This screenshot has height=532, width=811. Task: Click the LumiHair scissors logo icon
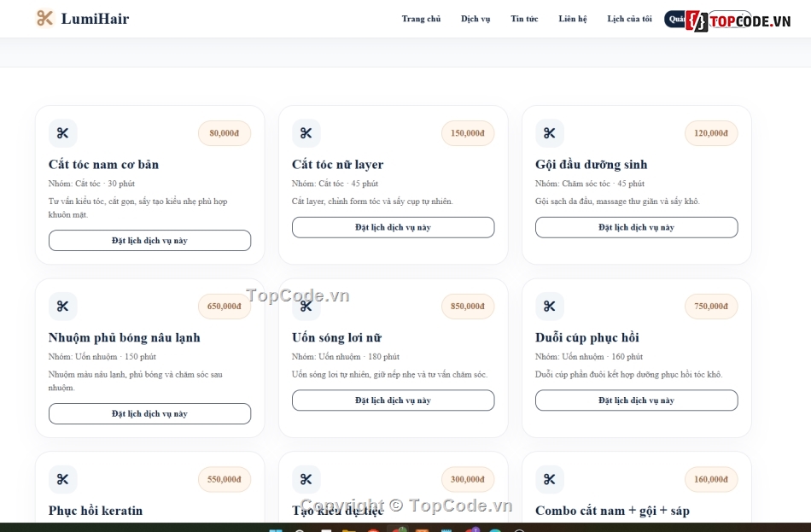click(x=45, y=19)
